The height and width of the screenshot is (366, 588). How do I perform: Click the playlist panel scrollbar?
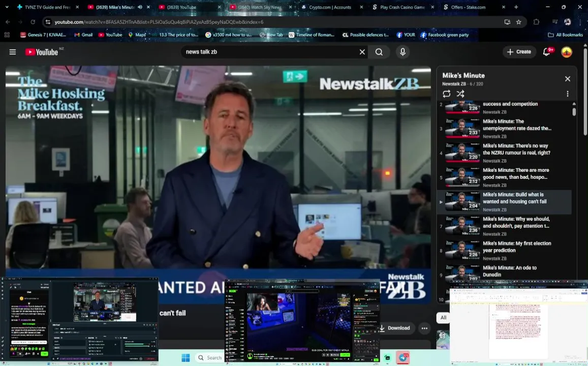pos(574,112)
